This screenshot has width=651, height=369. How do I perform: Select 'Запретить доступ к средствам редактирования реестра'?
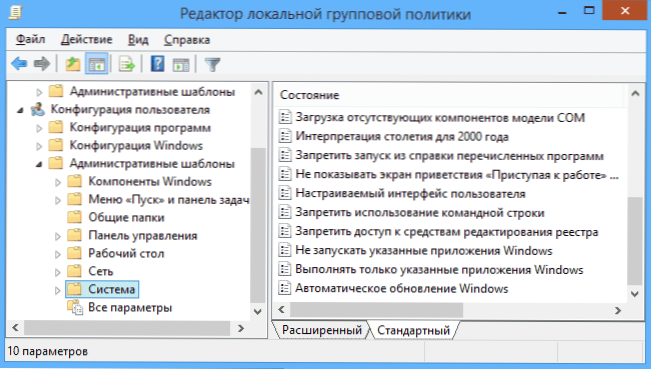coord(446,232)
